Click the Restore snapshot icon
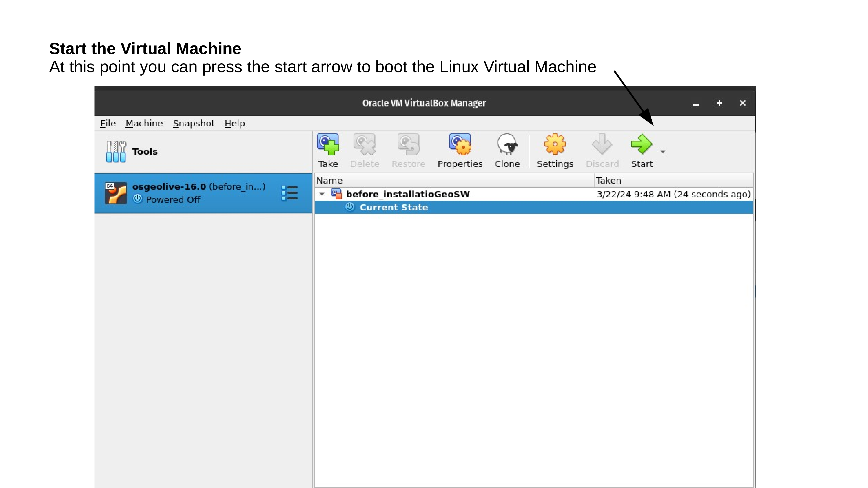The image size is (868, 488). pyautogui.click(x=408, y=144)
